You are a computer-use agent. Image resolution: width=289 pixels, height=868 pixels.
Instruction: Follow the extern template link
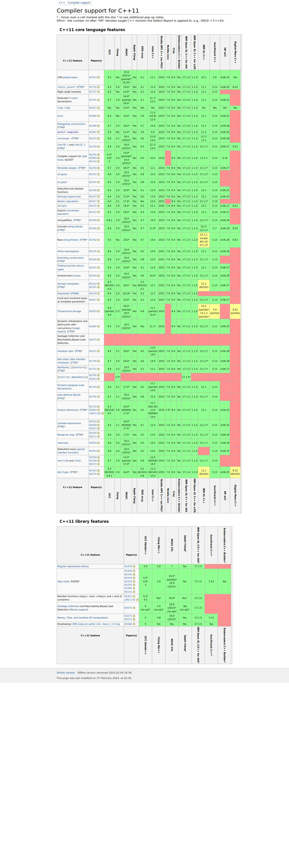pyautogui.click(x=68, y=132)
